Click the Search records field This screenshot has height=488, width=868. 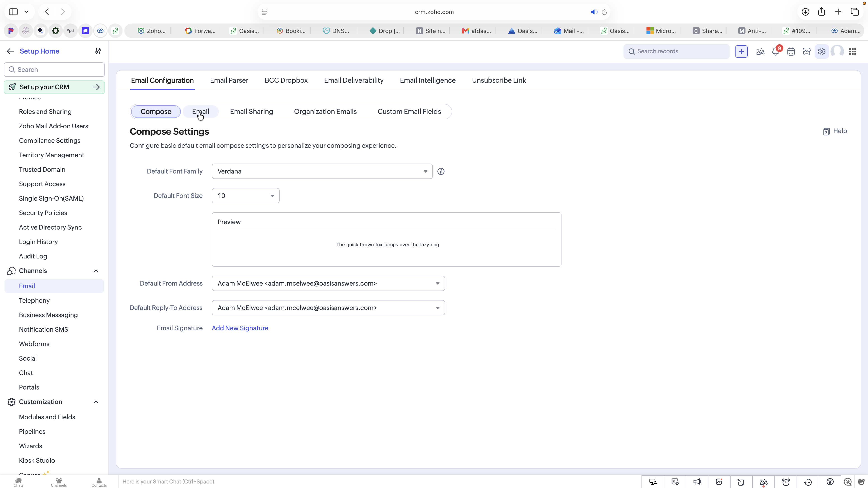pyautogui.click(x=676, y=52)
